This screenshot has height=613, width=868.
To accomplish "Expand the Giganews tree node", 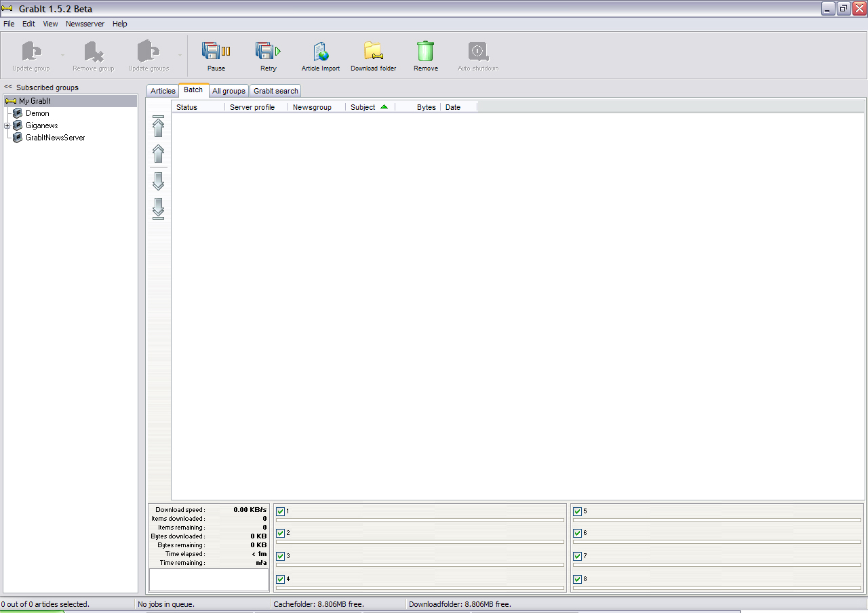I will pos(7,126).
